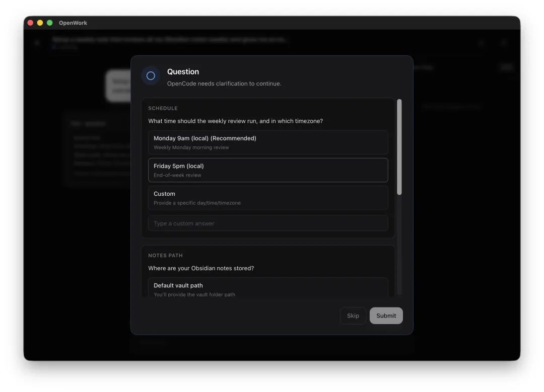Click the OpenWork title in the title bar
The width and height of the screenshot is (544, 392).
74,23
